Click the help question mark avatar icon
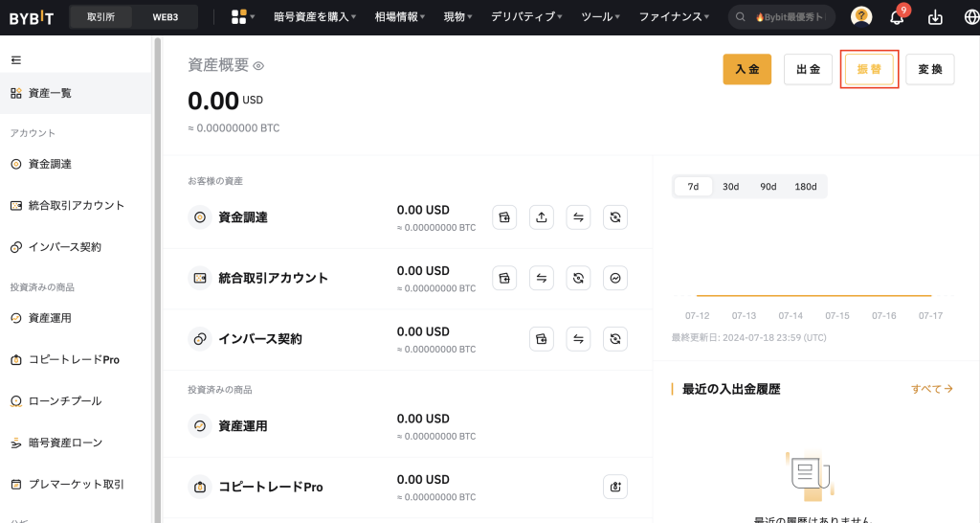The height and width of the screenshot is (523, 980). [861, 17]
